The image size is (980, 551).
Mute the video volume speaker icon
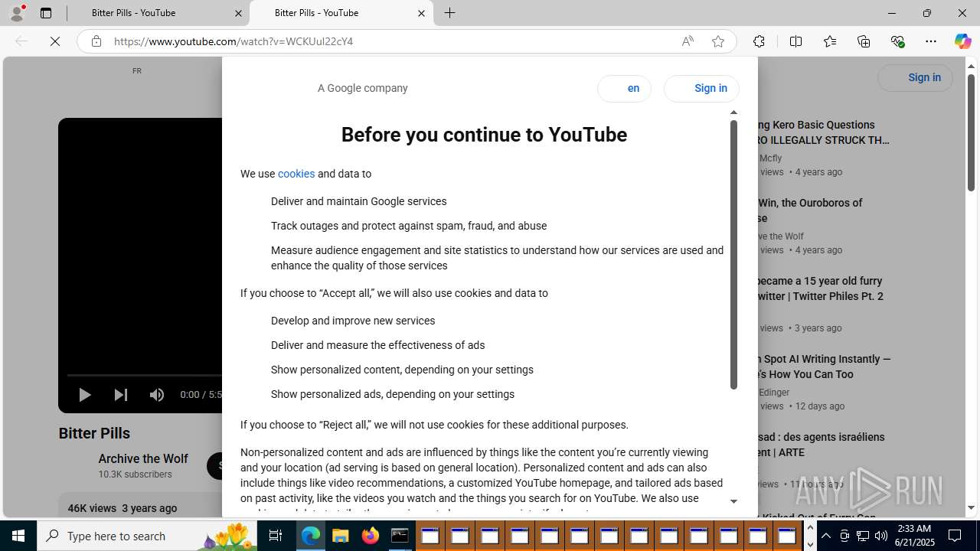click(x=157, y=395)
